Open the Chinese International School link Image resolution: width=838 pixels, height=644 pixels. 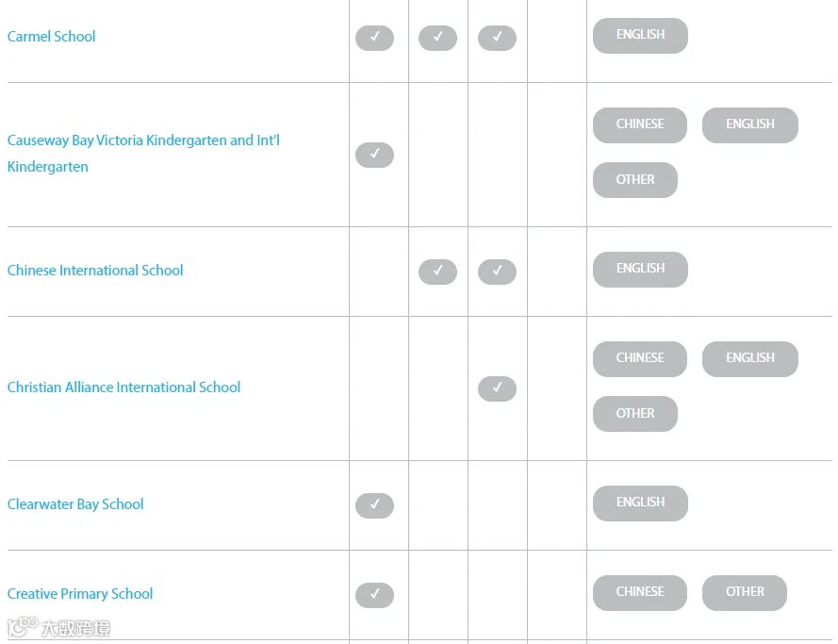tap(95, 271)
